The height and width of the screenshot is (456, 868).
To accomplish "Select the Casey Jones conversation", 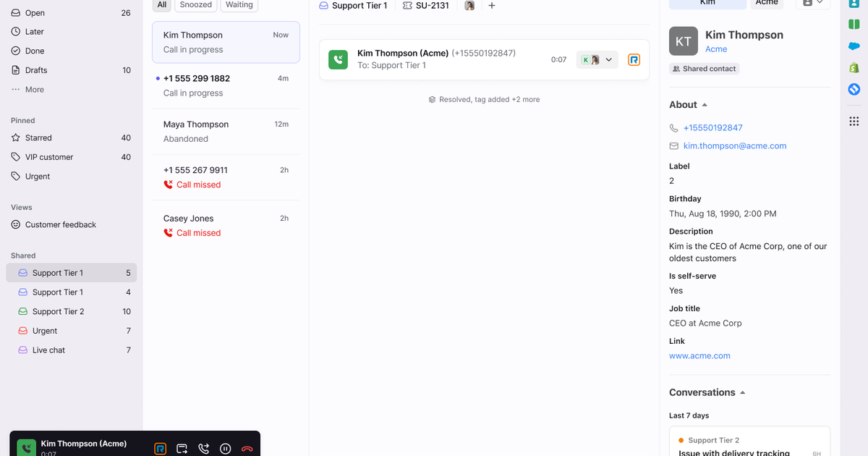I will (x=226, y=224).
